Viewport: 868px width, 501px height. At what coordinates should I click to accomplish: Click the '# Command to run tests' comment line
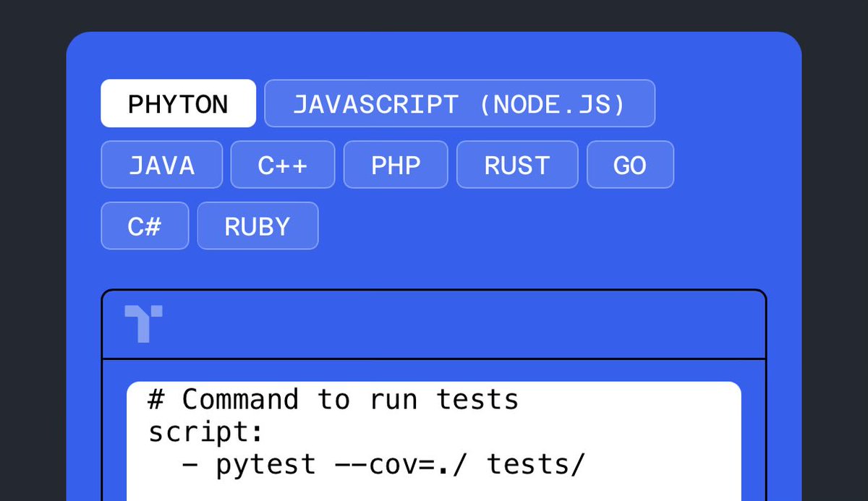333,399
